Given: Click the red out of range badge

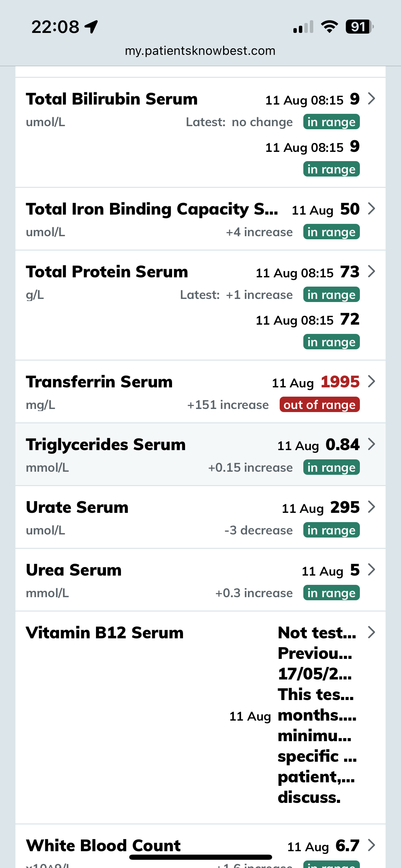Looking at the screenshot, I should [319, 405].
